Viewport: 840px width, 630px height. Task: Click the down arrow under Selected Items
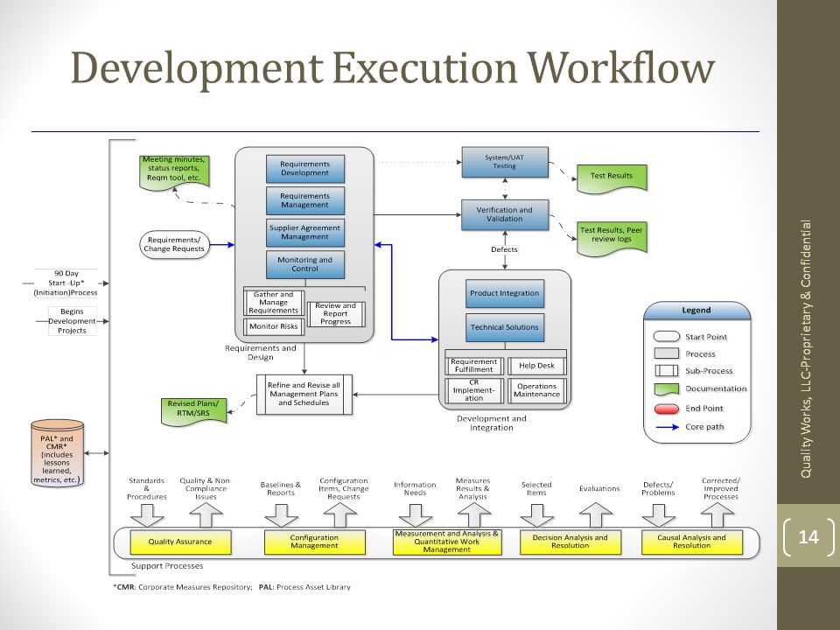coord(536,515)
